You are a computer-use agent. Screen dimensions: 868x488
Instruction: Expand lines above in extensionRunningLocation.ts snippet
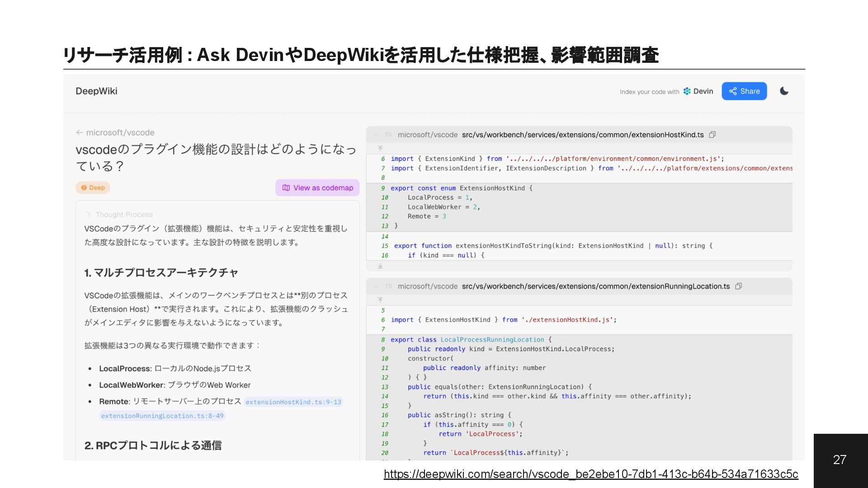[380, 300]
